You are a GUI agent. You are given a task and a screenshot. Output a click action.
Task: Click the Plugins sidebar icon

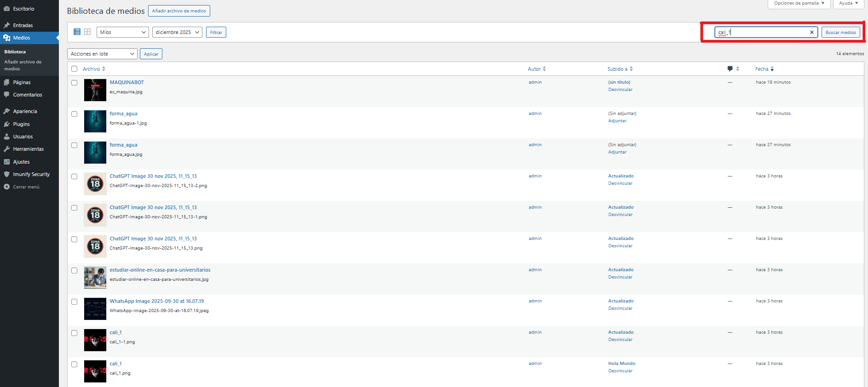coord(7,124)
